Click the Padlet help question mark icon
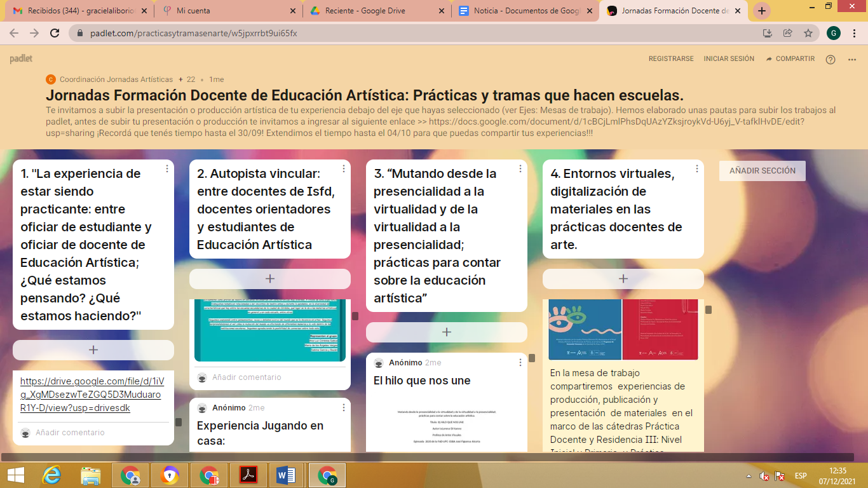The width and height of the screenshot is (868, 488). (830, 59)
